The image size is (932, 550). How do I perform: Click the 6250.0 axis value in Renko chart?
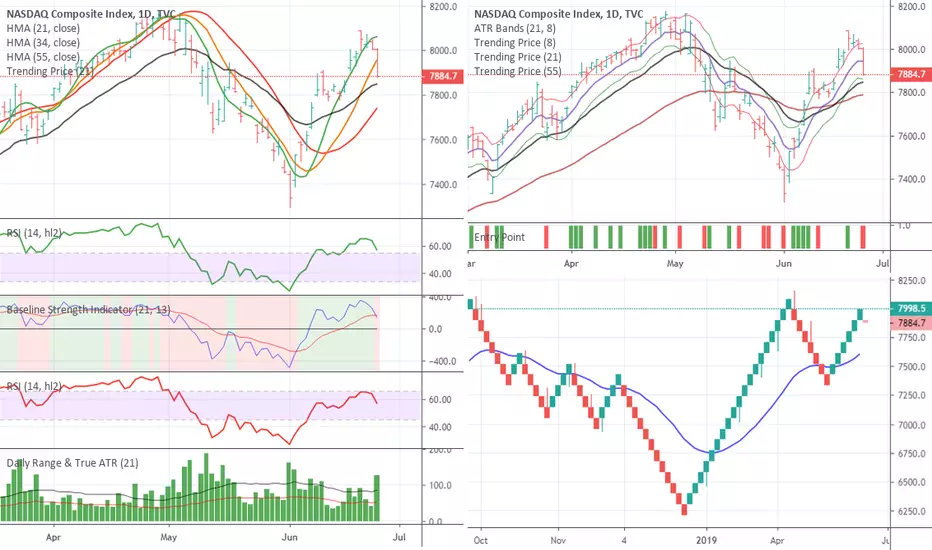point(911,511)
